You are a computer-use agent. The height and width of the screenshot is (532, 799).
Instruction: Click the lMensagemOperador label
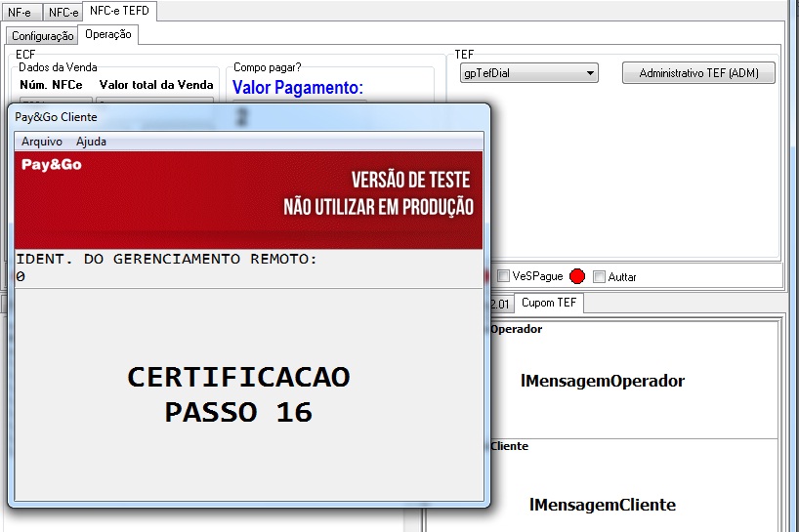603,381
